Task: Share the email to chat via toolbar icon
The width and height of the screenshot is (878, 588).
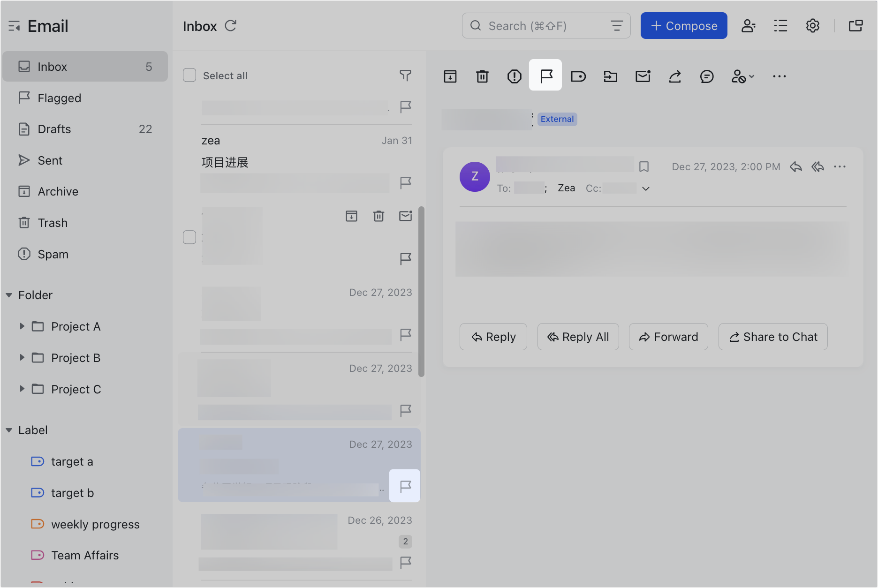Action: [707, 76]
